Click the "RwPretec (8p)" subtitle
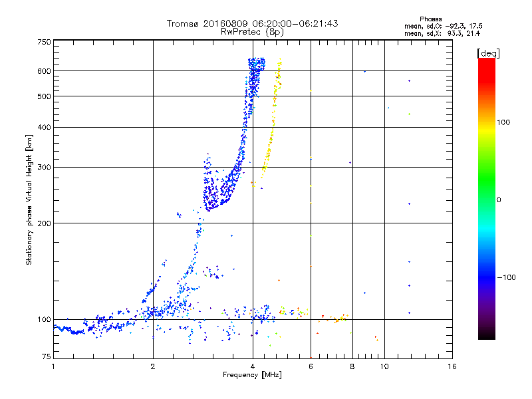Viewport: 532px width, 399px height. [252, 32]
